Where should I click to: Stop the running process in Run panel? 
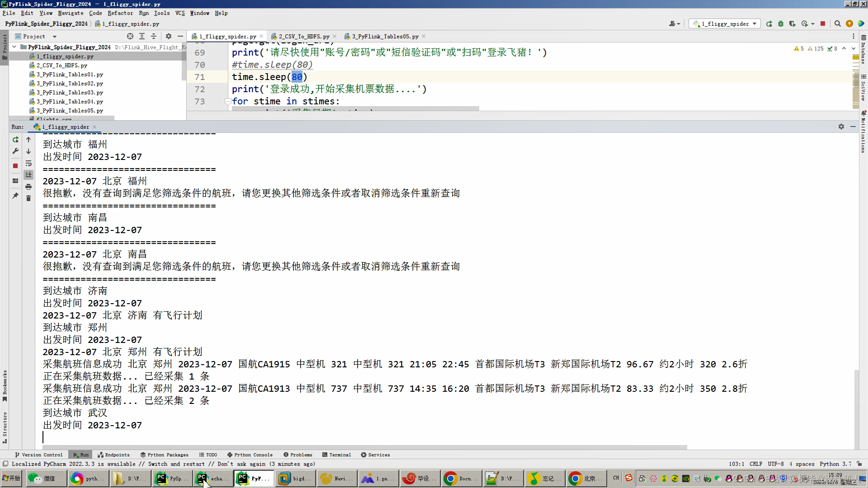click(x=15, y=166)
